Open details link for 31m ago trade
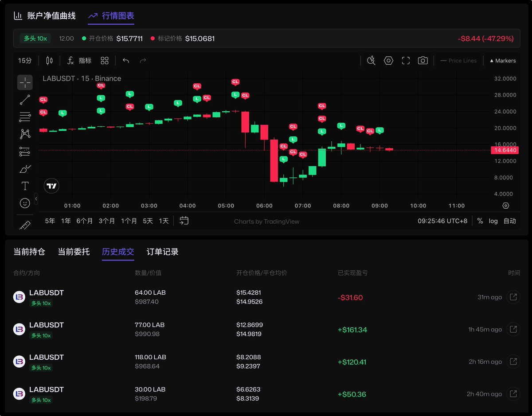This screenshot has height=416, width=532. [x=513, y=297]
